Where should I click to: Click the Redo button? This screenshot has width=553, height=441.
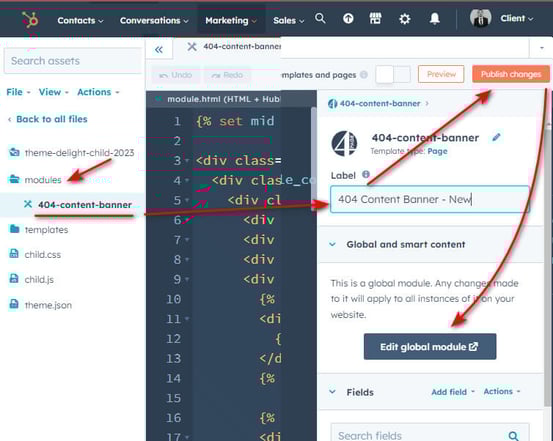227,75
